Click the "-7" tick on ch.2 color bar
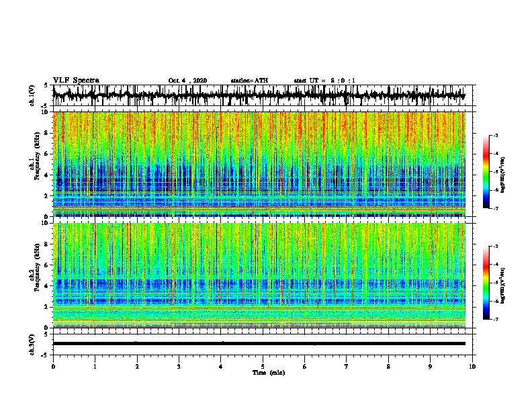532x411 pixels. pos(495,319)
